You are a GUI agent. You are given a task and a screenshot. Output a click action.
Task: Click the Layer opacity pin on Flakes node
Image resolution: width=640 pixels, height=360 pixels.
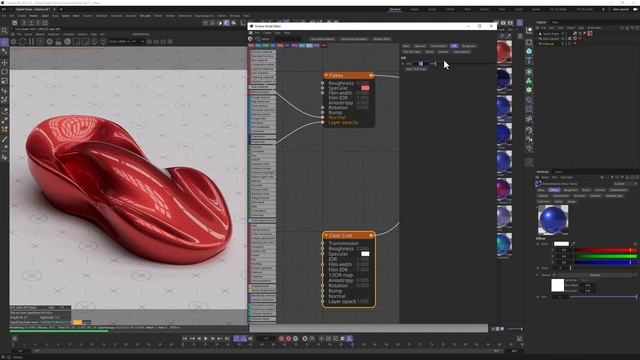click(x=322, y=122)
